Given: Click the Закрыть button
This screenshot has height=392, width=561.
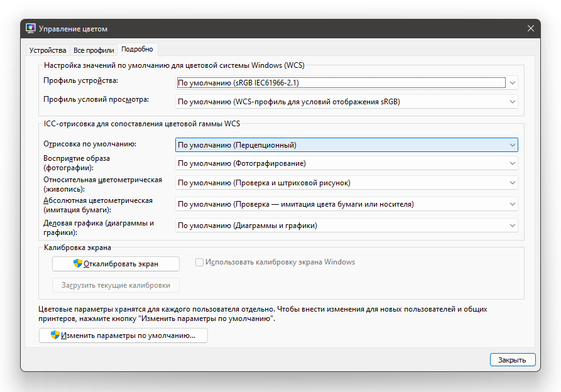Looking at the screenshot, I should click(x=512, y=360).
